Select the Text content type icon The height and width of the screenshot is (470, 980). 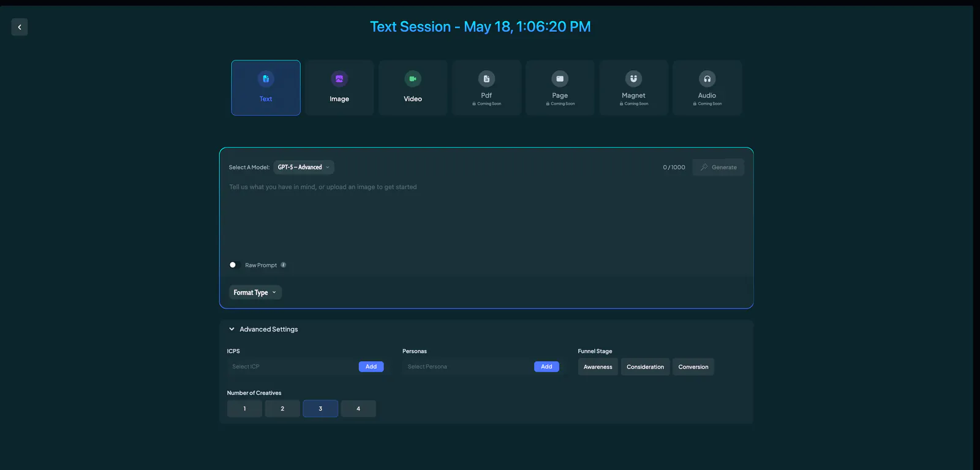[x=266, y=79]
